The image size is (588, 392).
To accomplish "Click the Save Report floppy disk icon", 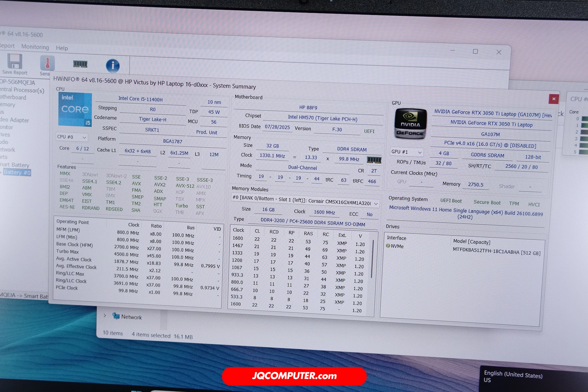I will click(x=15, y=62).
